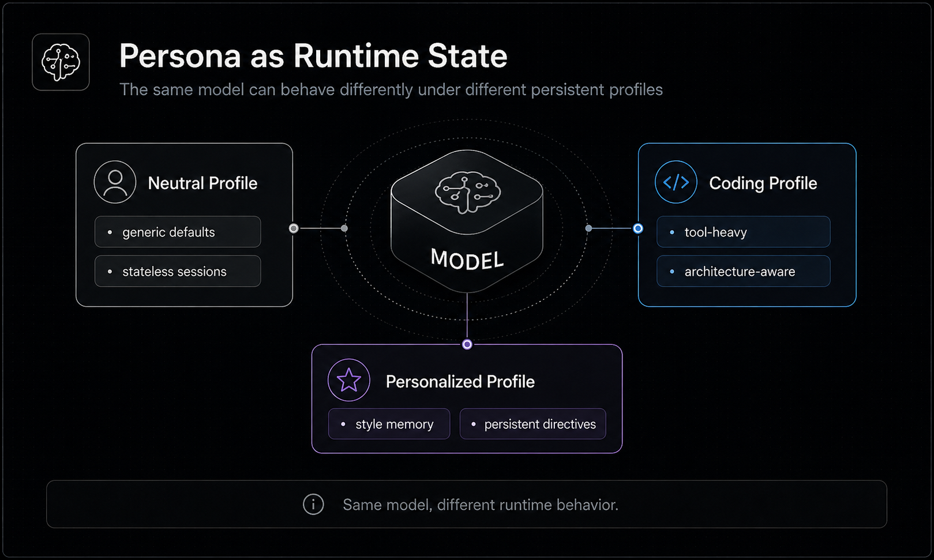934x560 pixels.
Task: Click the 'MODEL' label on center block
Action: pos(467,260)
